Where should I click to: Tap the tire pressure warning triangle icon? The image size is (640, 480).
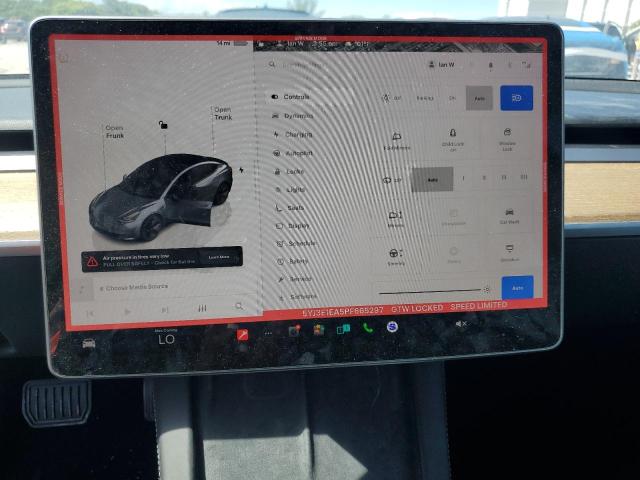tap(92, 262)
